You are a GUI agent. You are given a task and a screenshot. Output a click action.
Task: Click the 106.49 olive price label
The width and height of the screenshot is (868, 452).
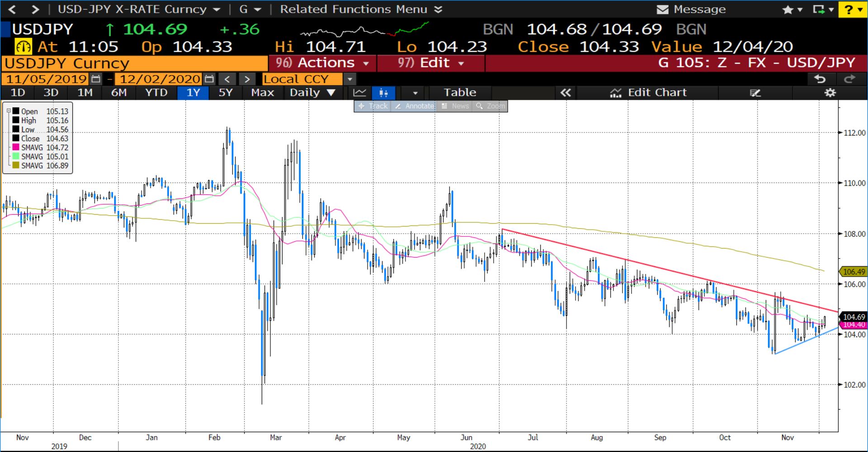[x=854, y=272]
